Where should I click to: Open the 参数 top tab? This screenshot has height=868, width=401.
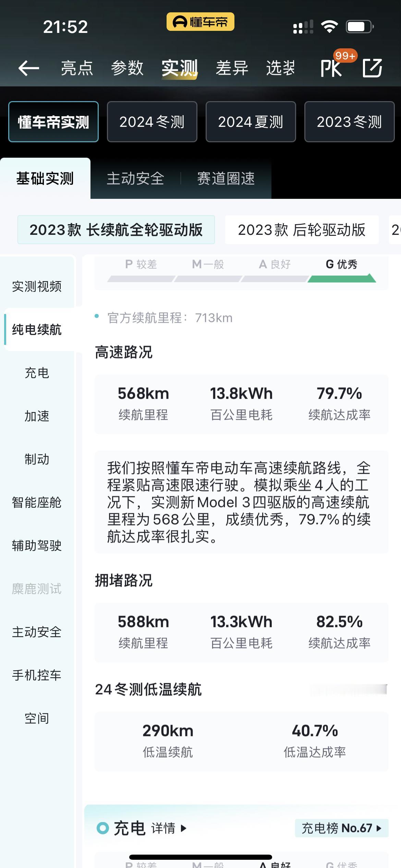(x=127, y=68)
